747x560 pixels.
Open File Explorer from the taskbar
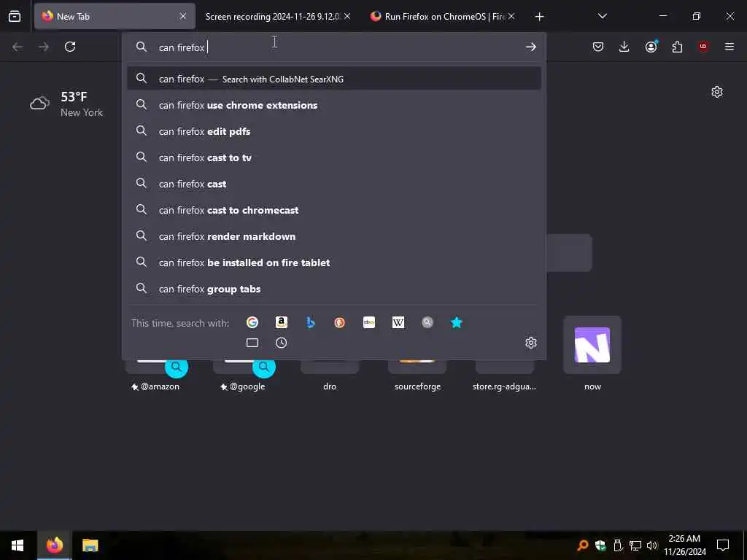pyautogui.click(x=90, y=545)
